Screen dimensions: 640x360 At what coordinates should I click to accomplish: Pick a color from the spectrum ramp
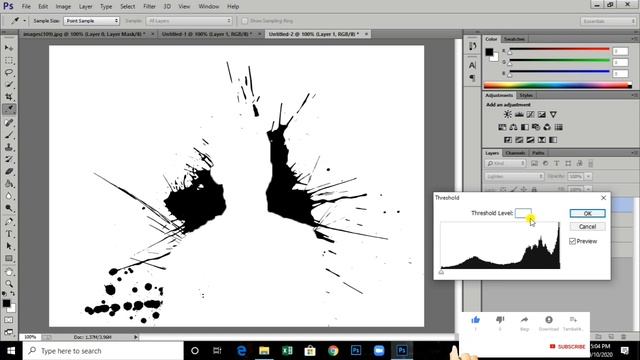pos(558,85)
